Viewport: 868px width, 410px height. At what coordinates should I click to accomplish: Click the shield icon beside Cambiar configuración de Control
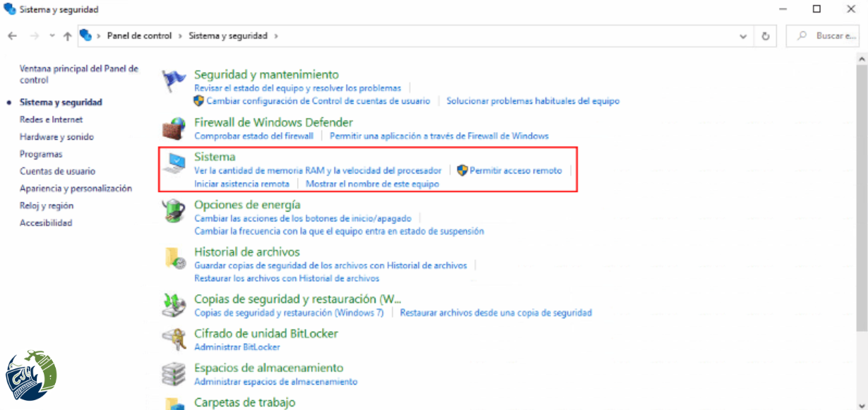pyautogui.click(x=199, y=101)
